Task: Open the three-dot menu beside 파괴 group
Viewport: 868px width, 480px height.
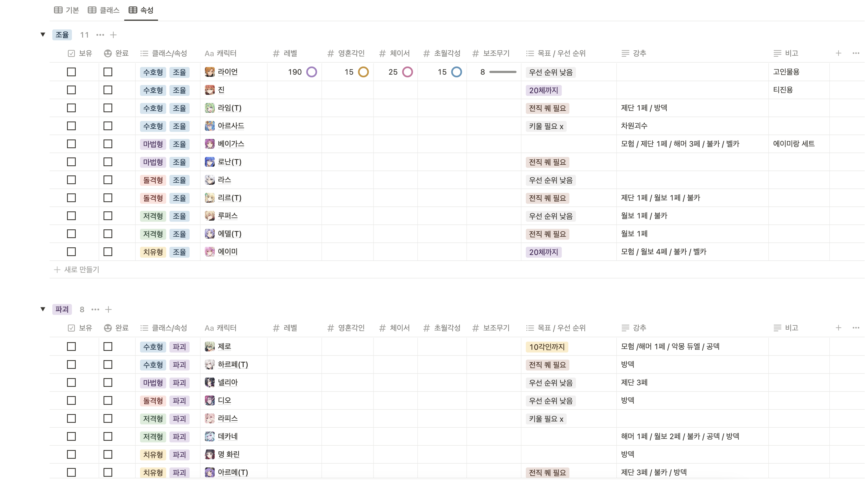Action: tap(95, 309)
